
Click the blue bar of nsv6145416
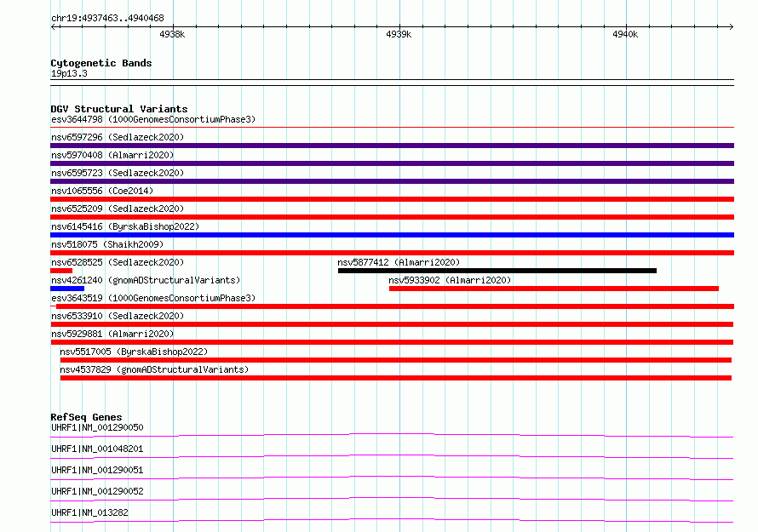(x=392, y=235)
